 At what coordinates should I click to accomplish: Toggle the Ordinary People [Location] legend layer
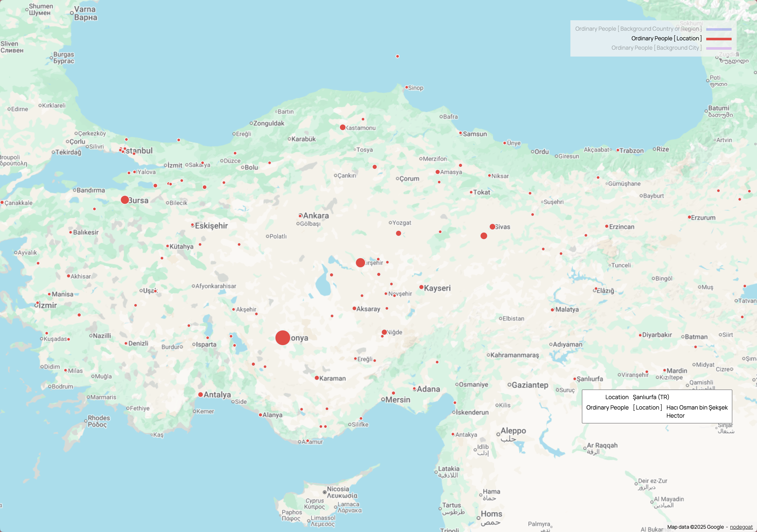click(666, 38)
